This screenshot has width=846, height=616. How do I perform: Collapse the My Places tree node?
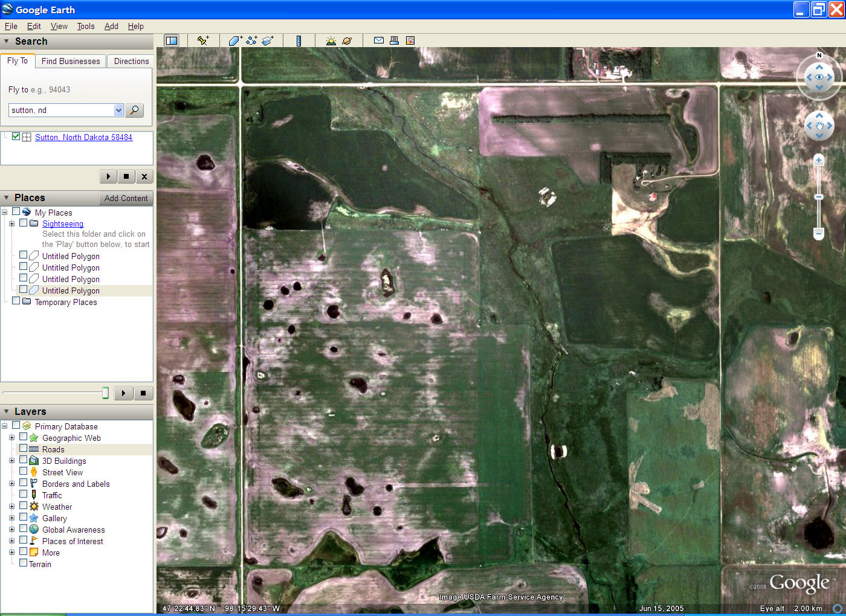click(x=4, y=213)
